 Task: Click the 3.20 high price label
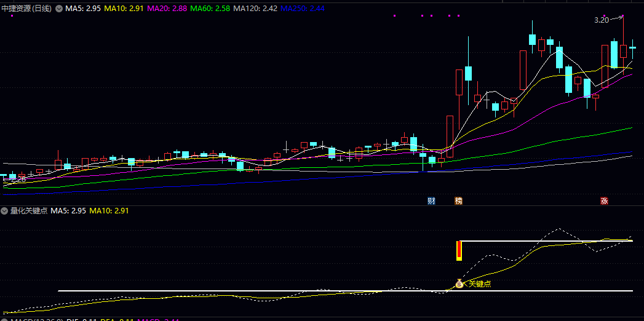click(602, 20)
